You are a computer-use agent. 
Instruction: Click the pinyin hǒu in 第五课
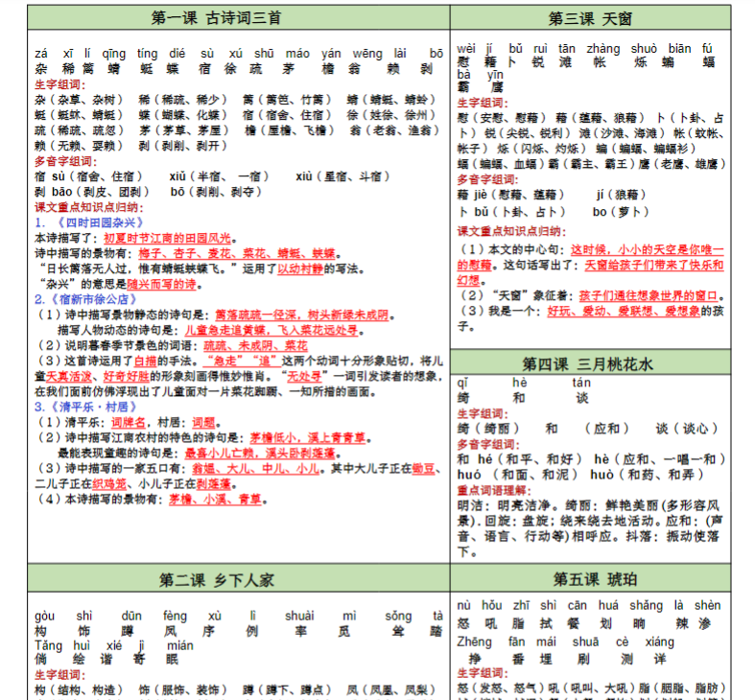tap(491, 605)
